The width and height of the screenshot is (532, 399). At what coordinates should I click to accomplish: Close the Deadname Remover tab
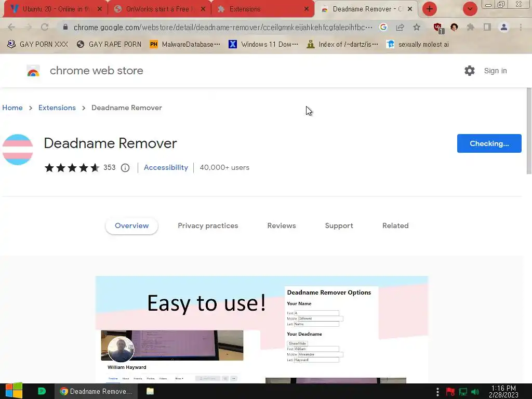[x=410, y=9]
